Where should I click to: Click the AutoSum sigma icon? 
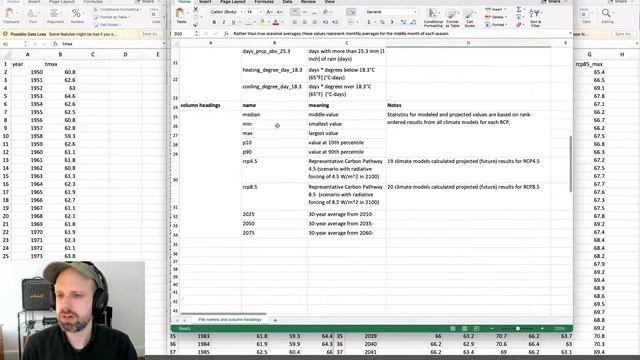point(519,9)
